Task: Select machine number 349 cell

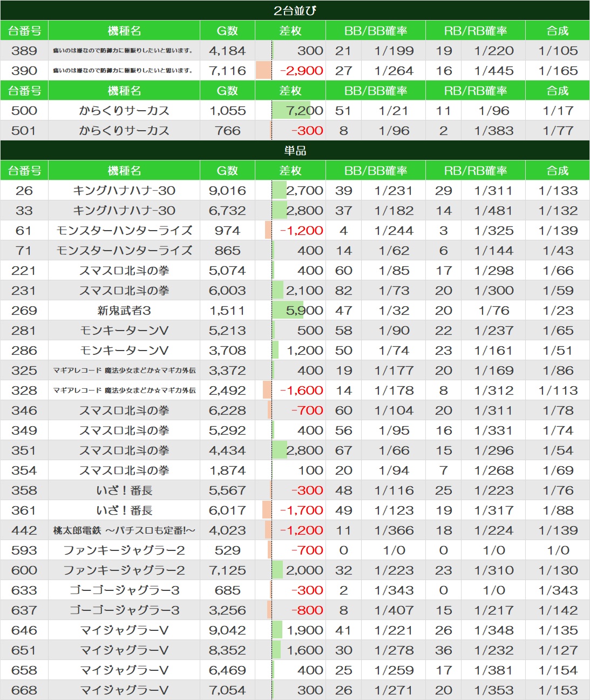Action: click(x=24, y=430)
